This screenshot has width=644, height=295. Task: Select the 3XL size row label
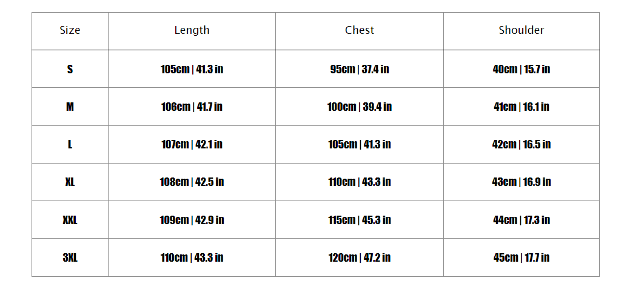tap(70, 257)
